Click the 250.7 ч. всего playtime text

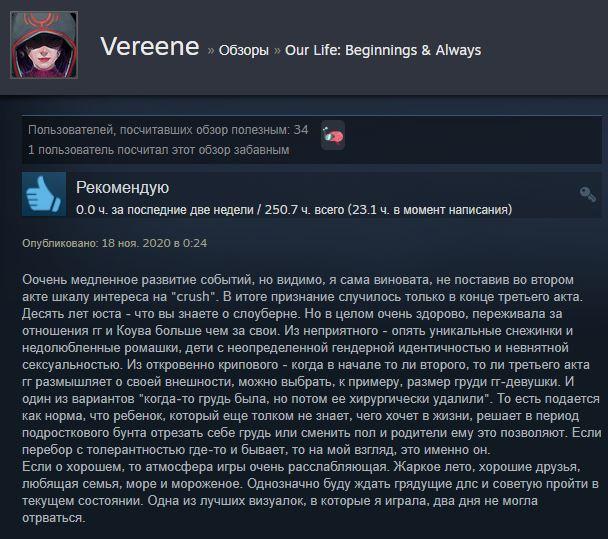(x=304, y=210)
